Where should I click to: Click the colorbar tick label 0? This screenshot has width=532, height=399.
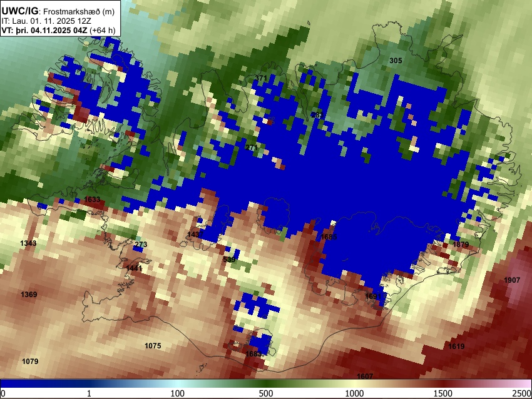point(3,393)
